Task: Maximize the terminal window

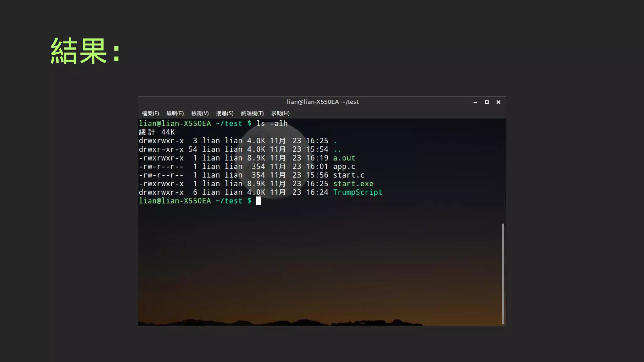Action: tap(486, 102)
